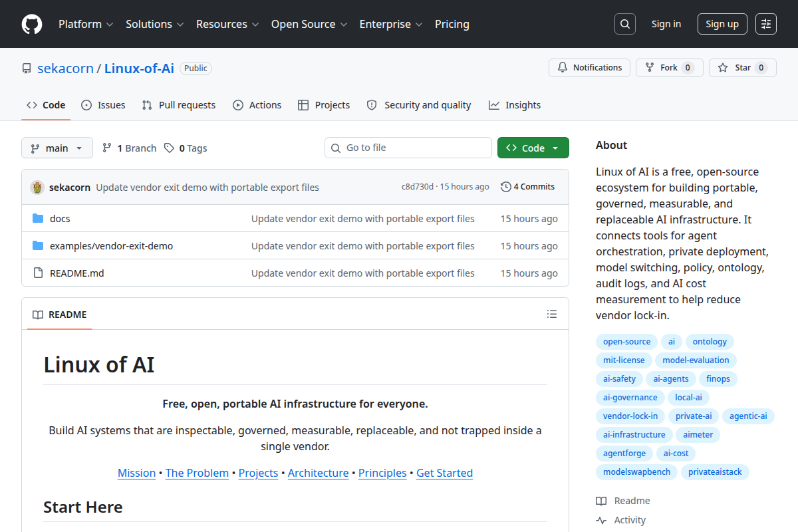Click the Activity pulse icon
Viewport: 798px width, 532px height.
(x=601, y=520)
